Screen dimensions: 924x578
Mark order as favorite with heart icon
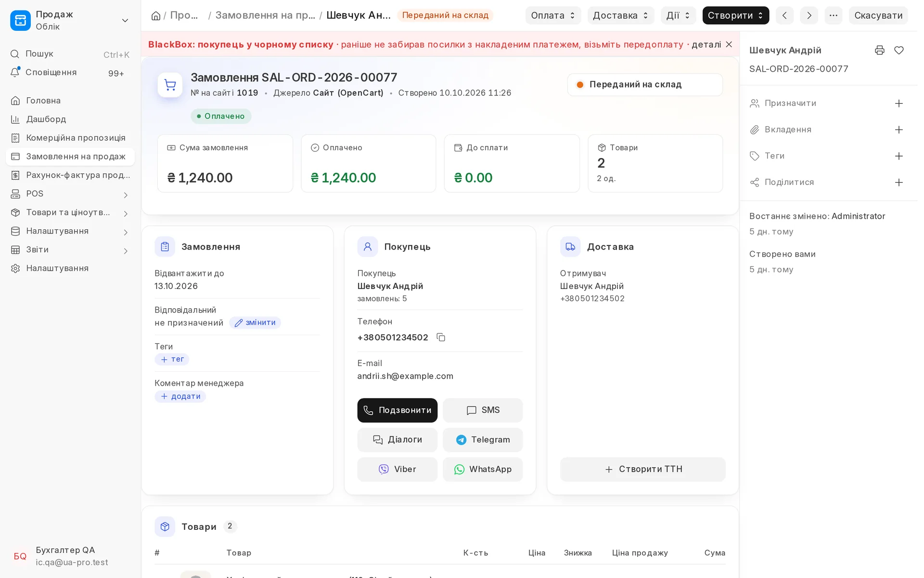click(899, 50)
